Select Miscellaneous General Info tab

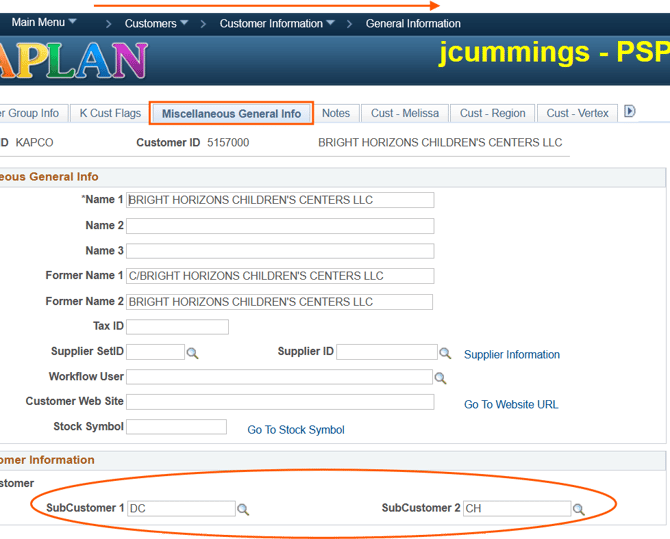coord(231,114)
